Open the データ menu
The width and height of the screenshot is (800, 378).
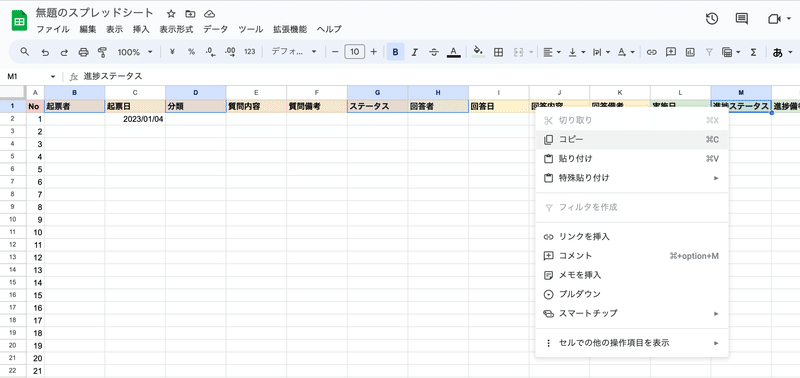[x=215, y=29]
